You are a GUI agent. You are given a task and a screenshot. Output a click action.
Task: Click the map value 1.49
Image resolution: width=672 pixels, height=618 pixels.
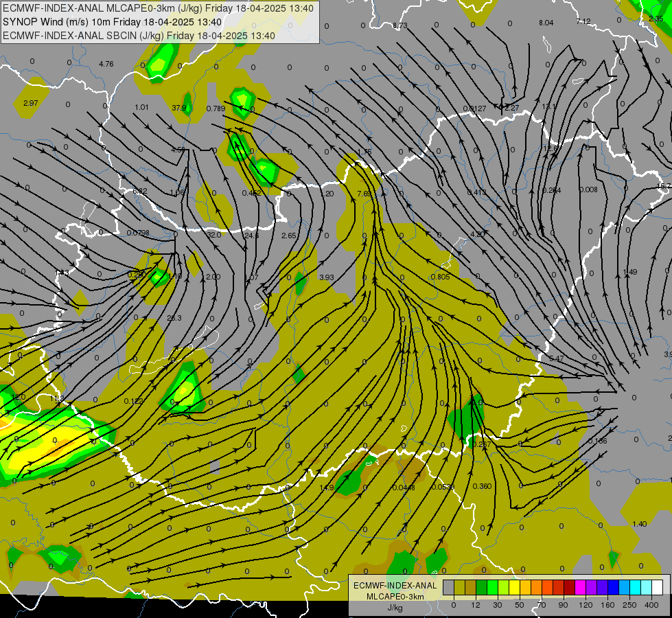click(x=630, y=272)
